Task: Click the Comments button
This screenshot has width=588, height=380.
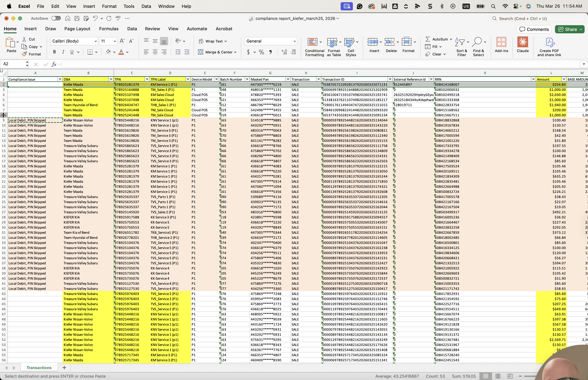Action: (x=534, y=29)
